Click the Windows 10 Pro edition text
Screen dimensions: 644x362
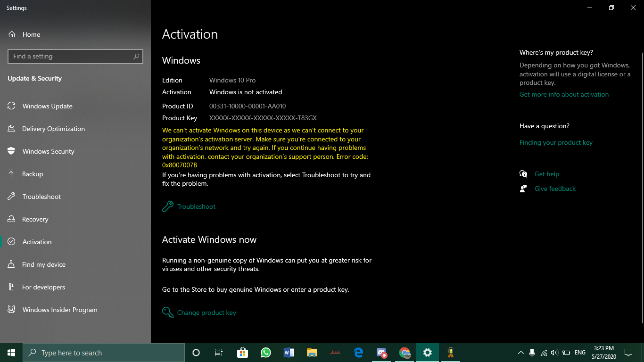tap(232, 80)
